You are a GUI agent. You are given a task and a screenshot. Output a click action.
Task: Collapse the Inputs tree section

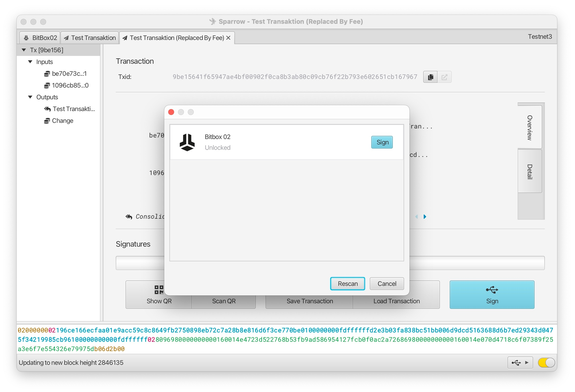pyautogui.click(x=30, y=62)
